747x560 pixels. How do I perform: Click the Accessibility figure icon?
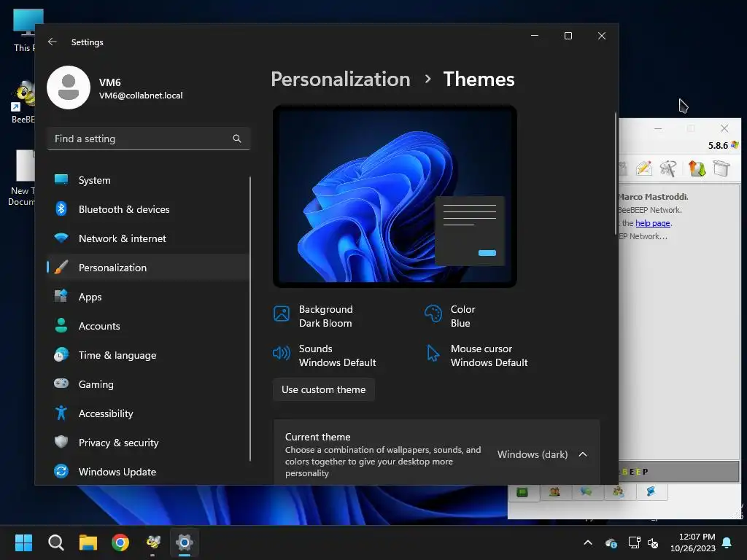click(61, 413)
